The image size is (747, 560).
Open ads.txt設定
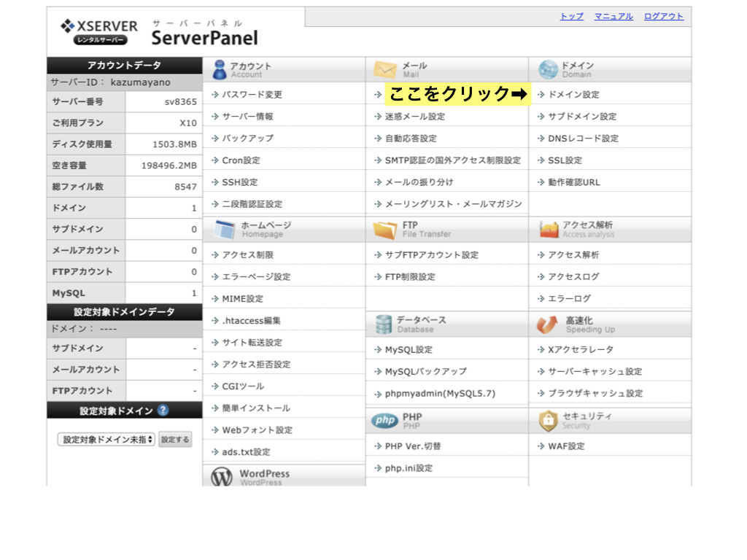pos(246,452)
